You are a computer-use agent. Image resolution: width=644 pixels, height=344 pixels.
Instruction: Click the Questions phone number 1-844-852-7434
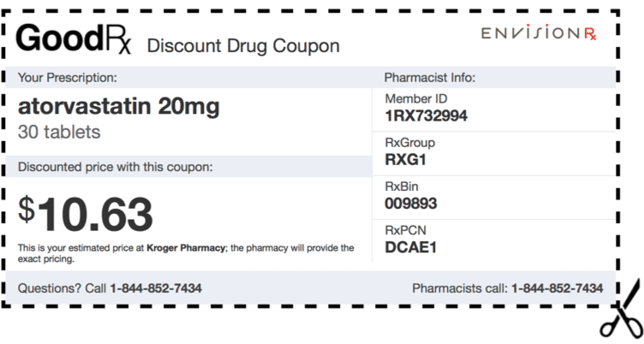[156, 288]
